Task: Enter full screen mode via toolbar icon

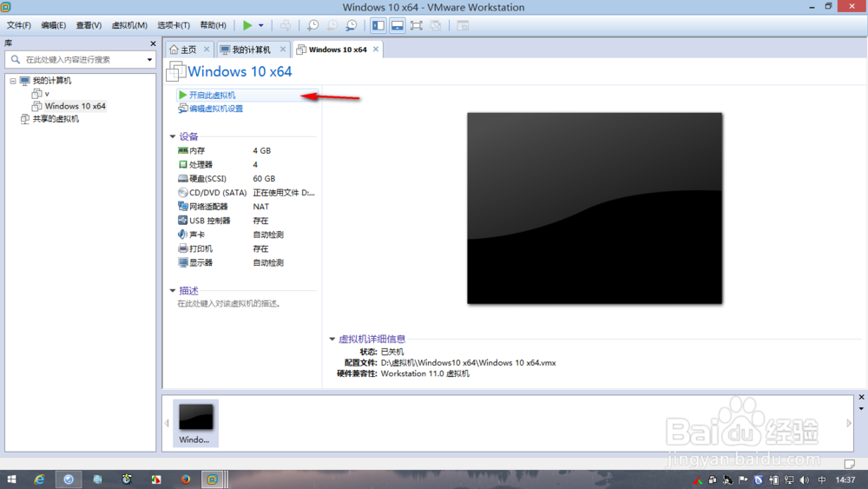Action: pyautogui.click(x=417, y=25)
